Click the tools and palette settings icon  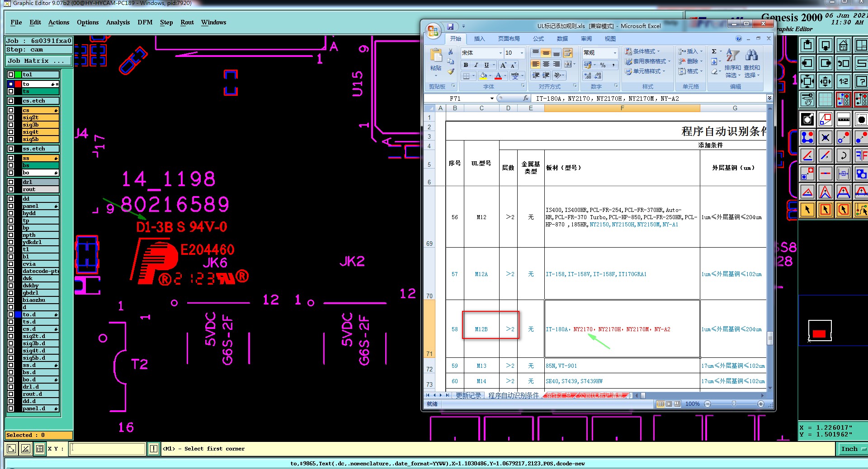tap(808, 99)
